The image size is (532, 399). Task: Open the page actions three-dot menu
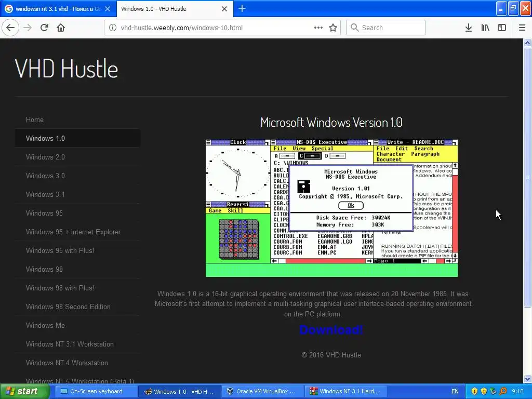coord(318,28)
